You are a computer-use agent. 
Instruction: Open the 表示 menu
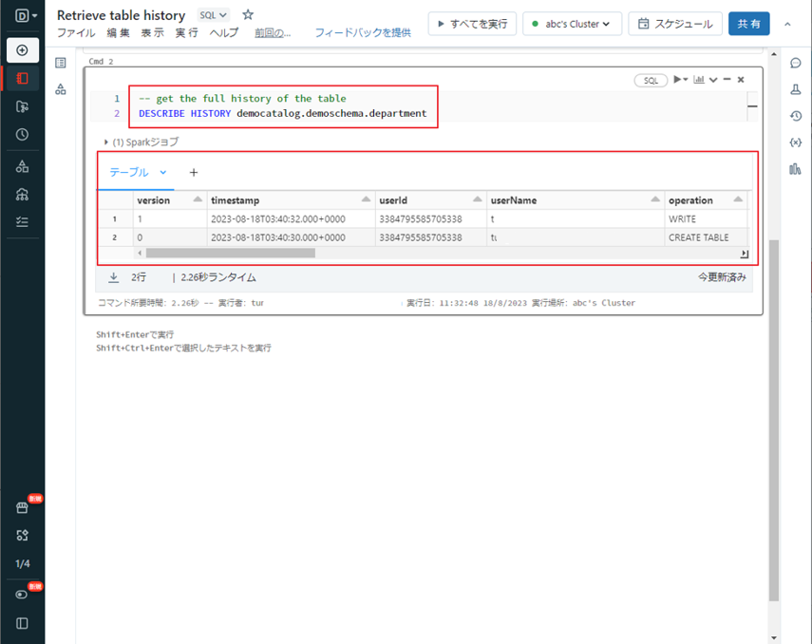pyautogui.click(x=153, y=32)
